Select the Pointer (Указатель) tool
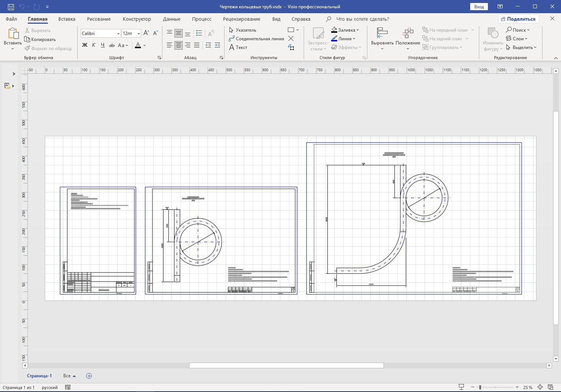This screenshot has height=392, width=561. [243, 30]
